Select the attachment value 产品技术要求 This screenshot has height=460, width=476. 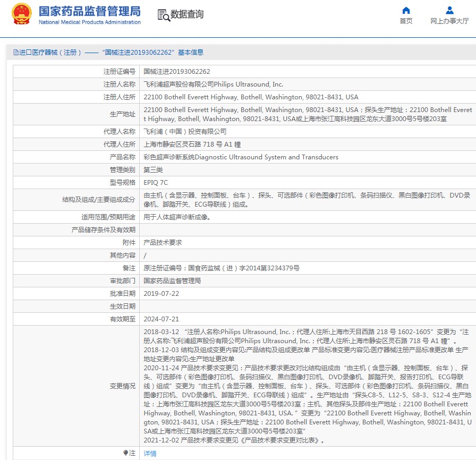(x=163, y=243)
